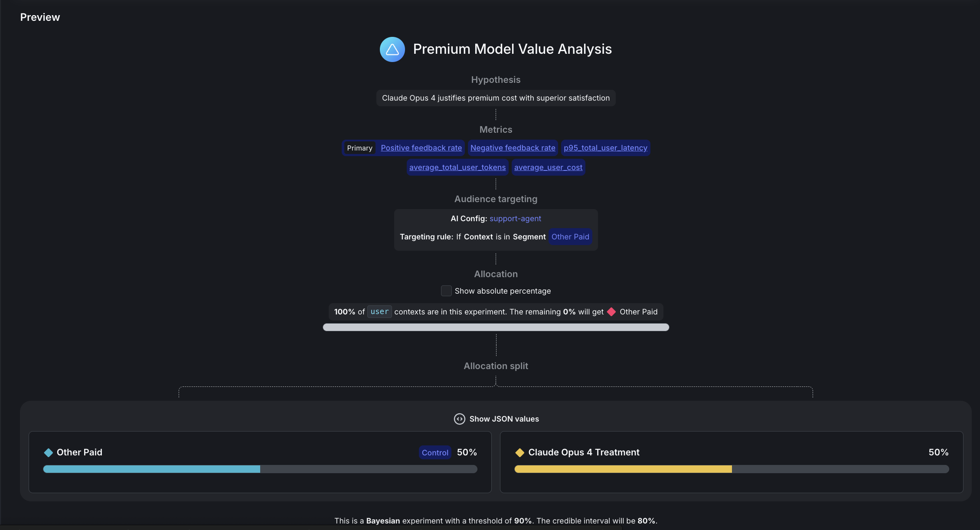Click the Control badge on Other Paid variant

(x=434, y=452)
